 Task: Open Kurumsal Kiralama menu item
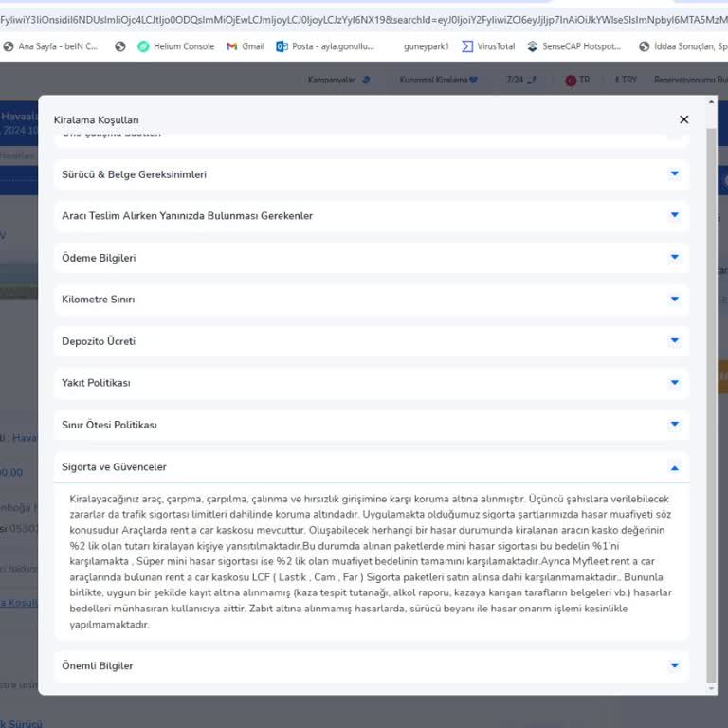pos(438,80)
